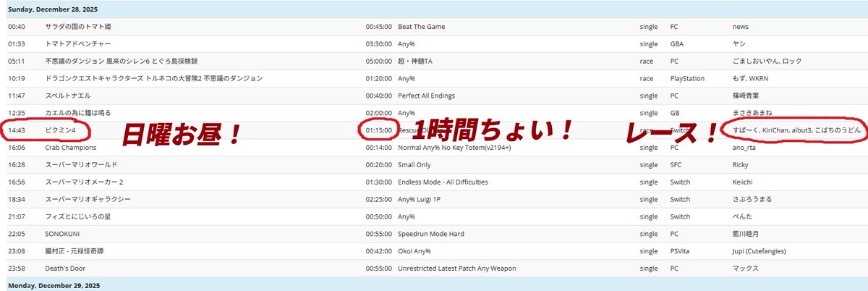
Task: Click the runner name 藍川睦月
Action: 745,234
